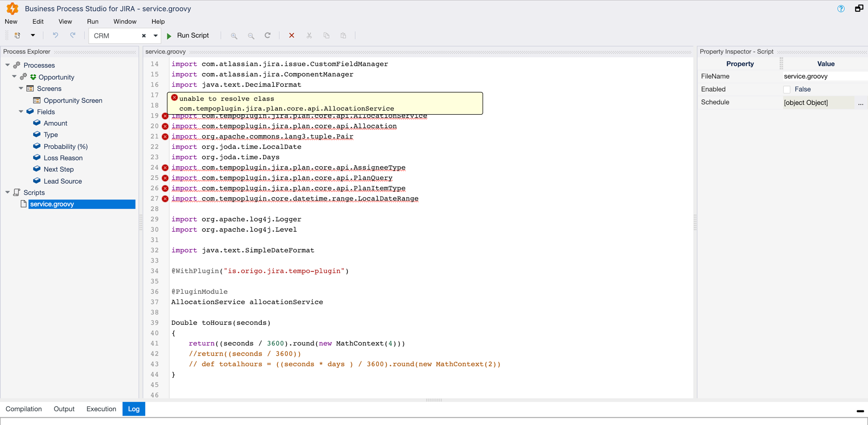
Task: Collapse the Fields tree node
Action: tap(21, 111)
